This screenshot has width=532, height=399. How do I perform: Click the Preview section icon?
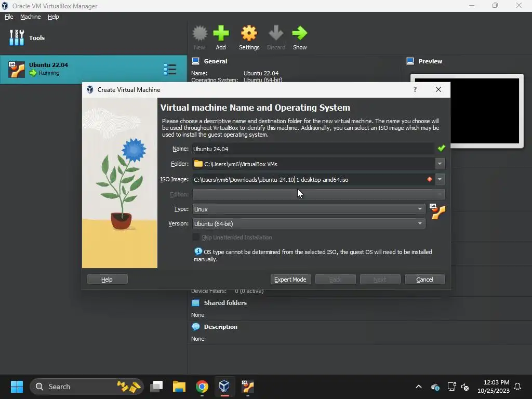tap(410, 61)
